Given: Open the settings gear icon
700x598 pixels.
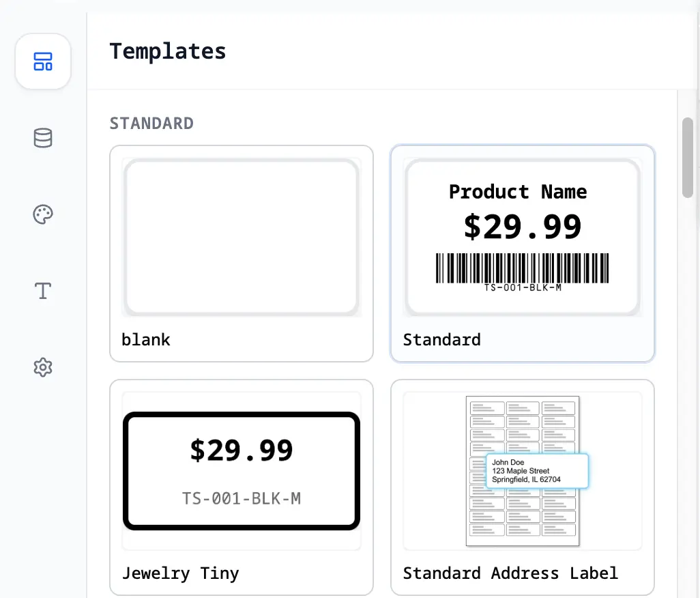Looking at the screenshot, I should 43,367.
